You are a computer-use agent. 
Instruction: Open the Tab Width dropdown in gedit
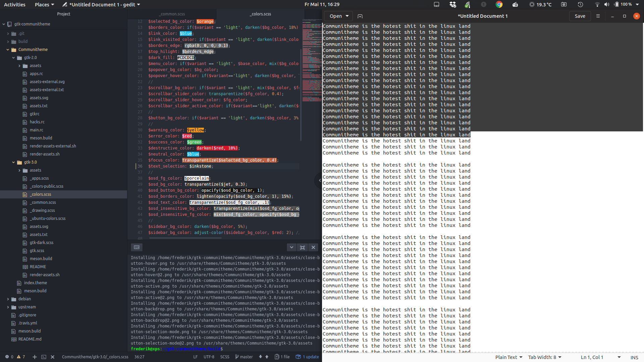click(x=545, y=357)
